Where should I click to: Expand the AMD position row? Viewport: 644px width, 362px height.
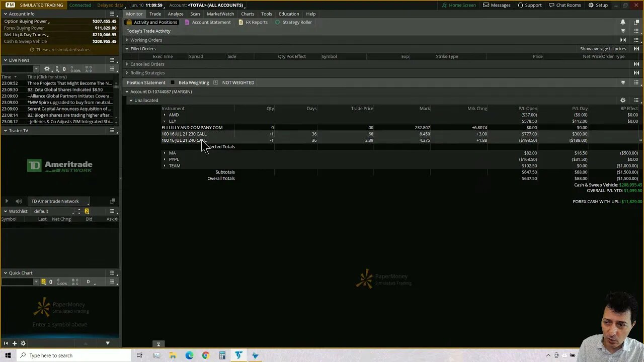coord(165,115)
